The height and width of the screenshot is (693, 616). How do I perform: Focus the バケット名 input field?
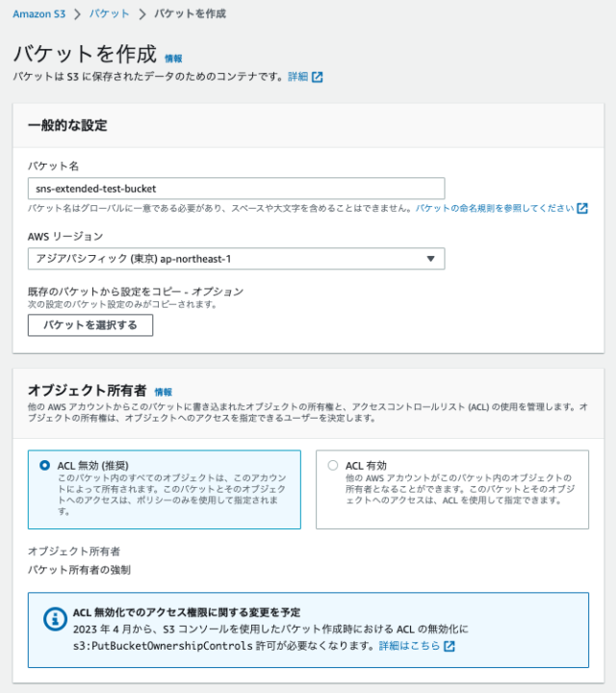pos(236,189)
